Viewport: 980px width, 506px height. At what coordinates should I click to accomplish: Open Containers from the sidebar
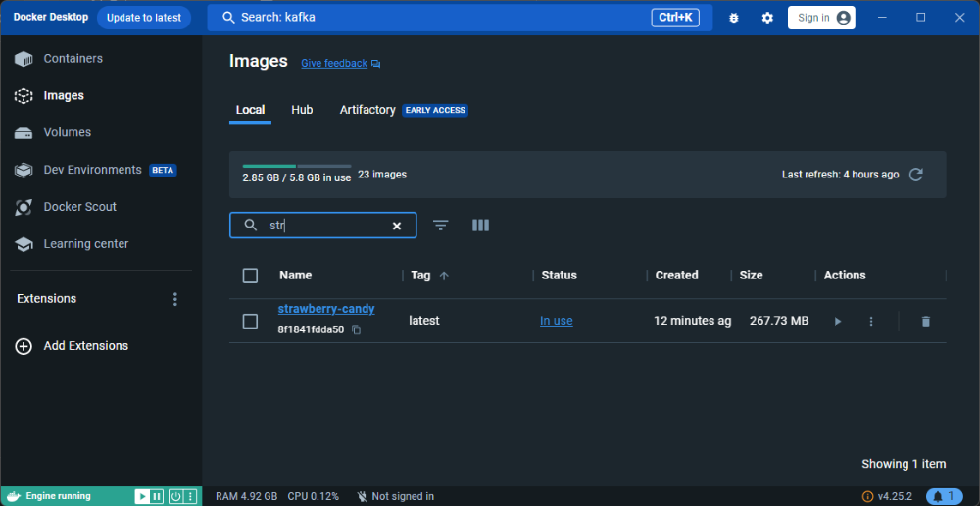click(x=73, y=58)
